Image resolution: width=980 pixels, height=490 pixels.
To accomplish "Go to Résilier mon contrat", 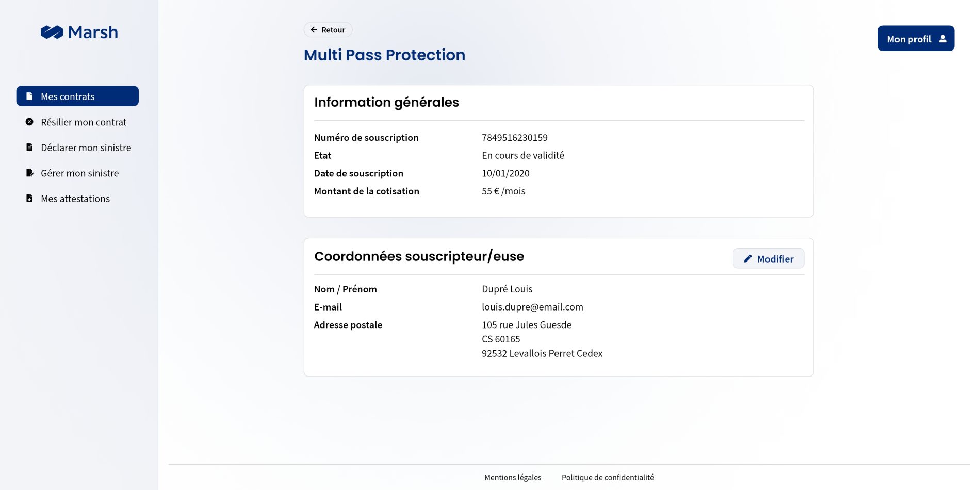I will pos(84,122).
